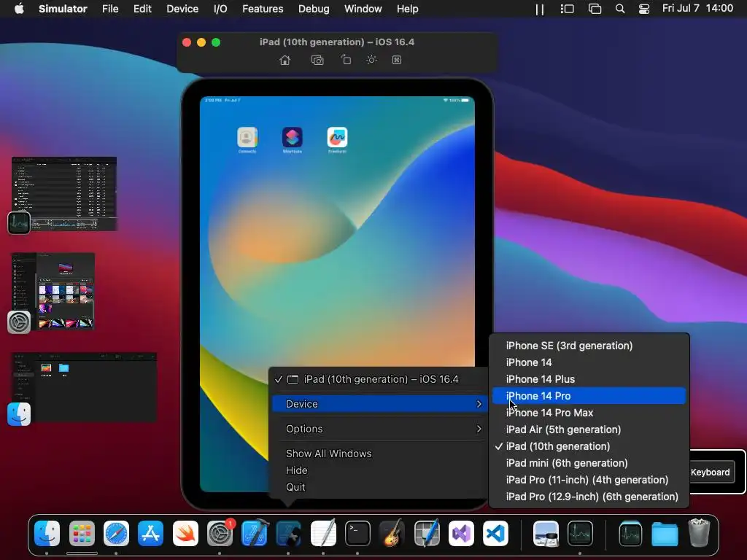Click the Stage Manager icon in menu bar
The image size is (747, 560).
click(x=567, y=9)
